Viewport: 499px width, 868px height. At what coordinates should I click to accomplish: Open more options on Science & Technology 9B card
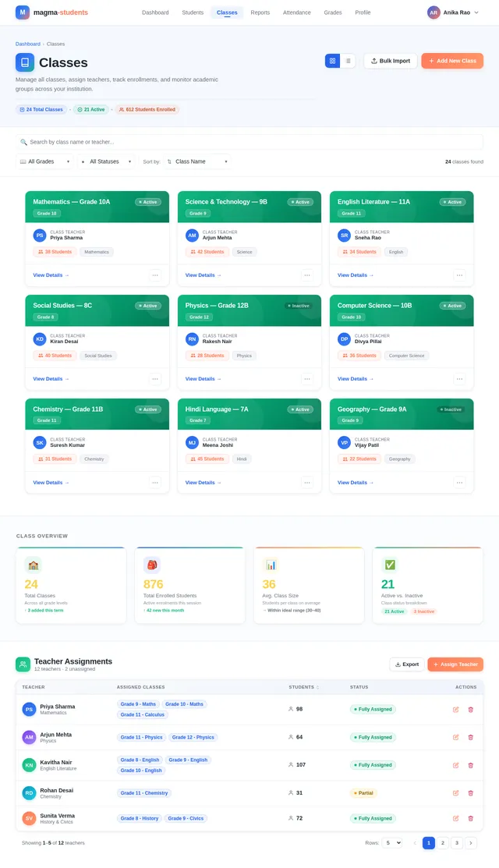[307, 275]
